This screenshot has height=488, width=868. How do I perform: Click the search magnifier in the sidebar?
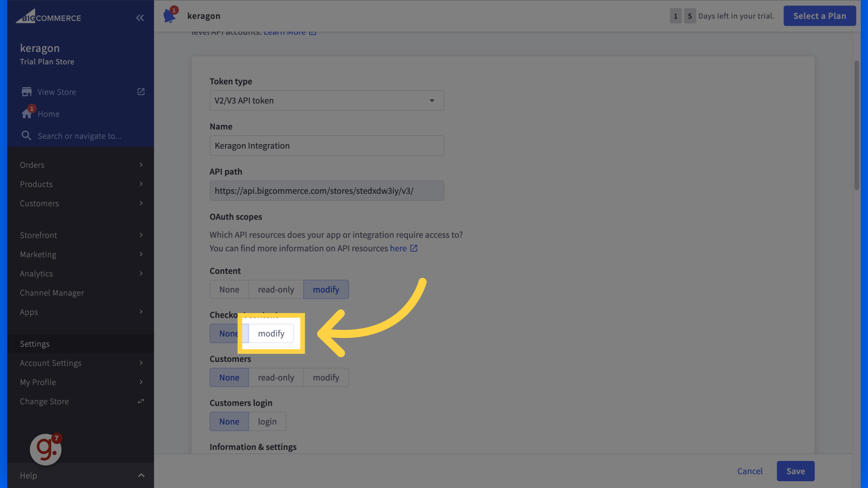tap(26, 135)
